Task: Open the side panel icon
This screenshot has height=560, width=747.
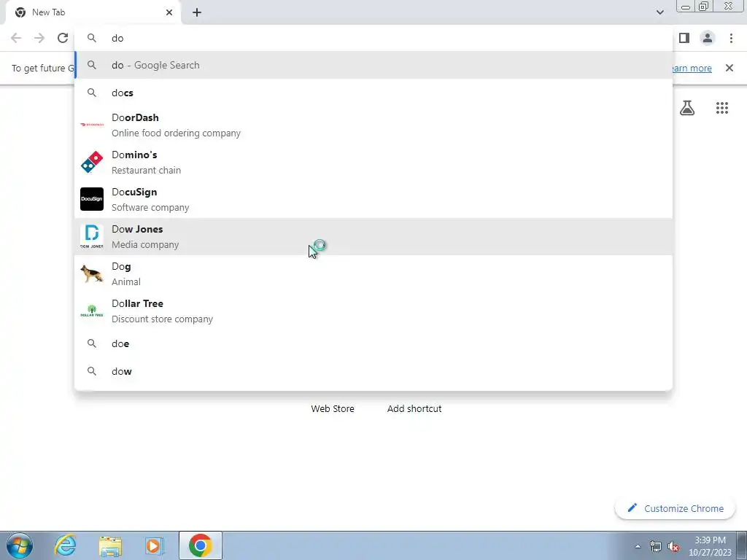Action: pos(684,38)
